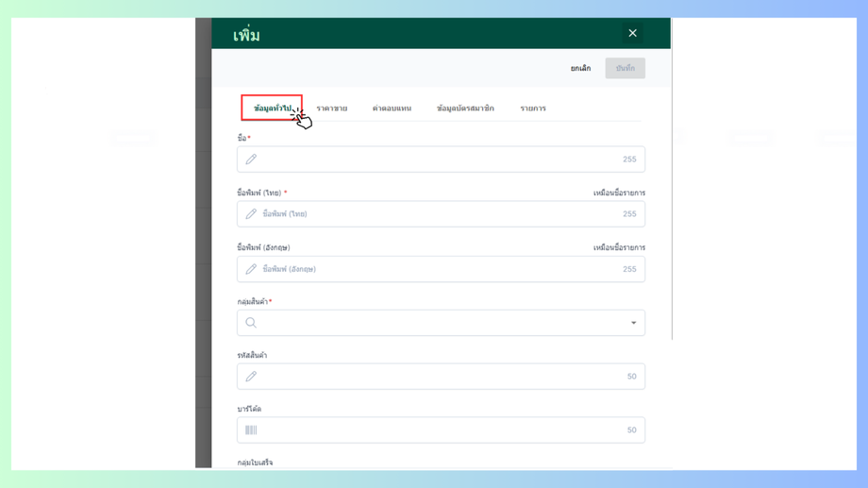868x488 pixels.
Task: Click barcode icon in บาร์โค้ด field
Action: pyautogui.click(x=251, y=429)
